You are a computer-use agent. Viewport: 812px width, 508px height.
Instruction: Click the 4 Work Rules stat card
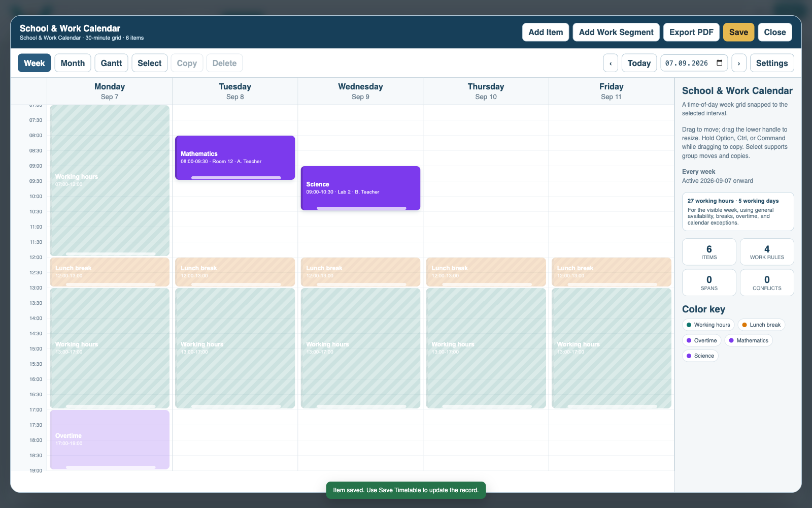pyautogui.click(x=767, y=252)
